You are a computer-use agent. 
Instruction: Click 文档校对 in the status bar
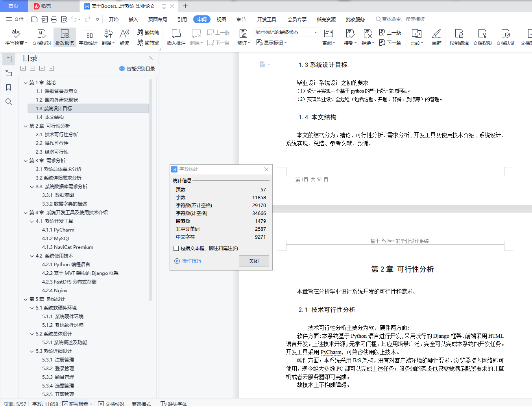click(x=111, y=404)
